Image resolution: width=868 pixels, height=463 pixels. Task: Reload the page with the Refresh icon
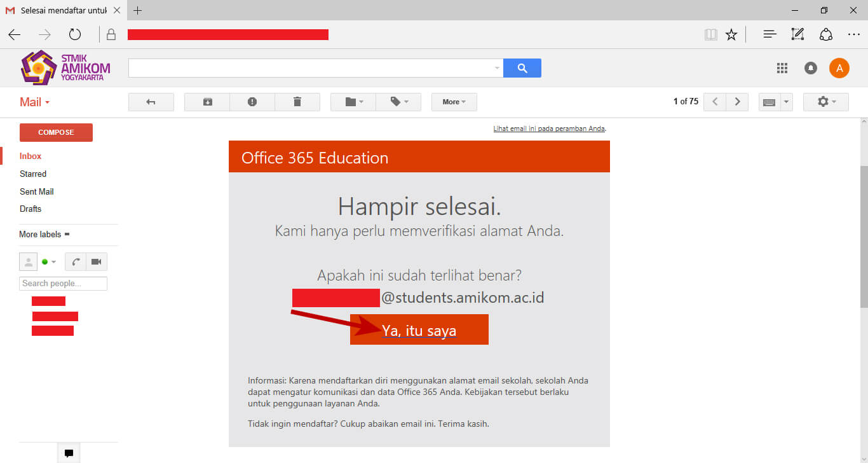[75, 34]
